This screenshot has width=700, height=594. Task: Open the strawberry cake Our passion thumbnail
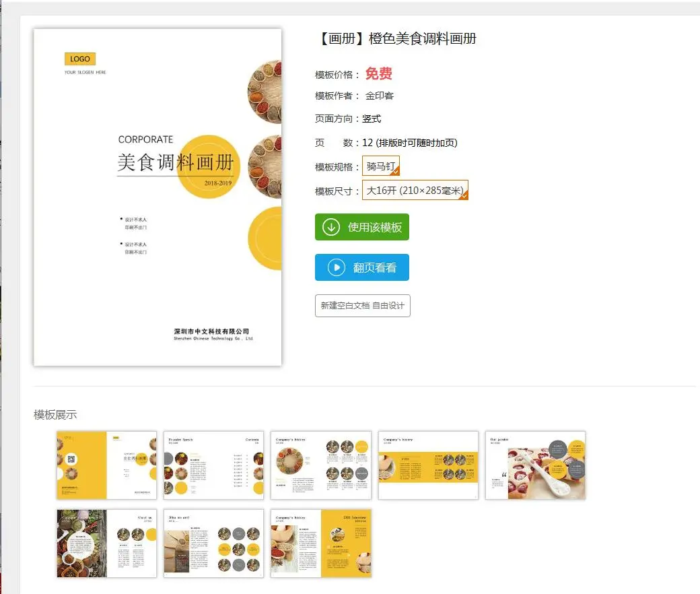(x=535, y=465)
